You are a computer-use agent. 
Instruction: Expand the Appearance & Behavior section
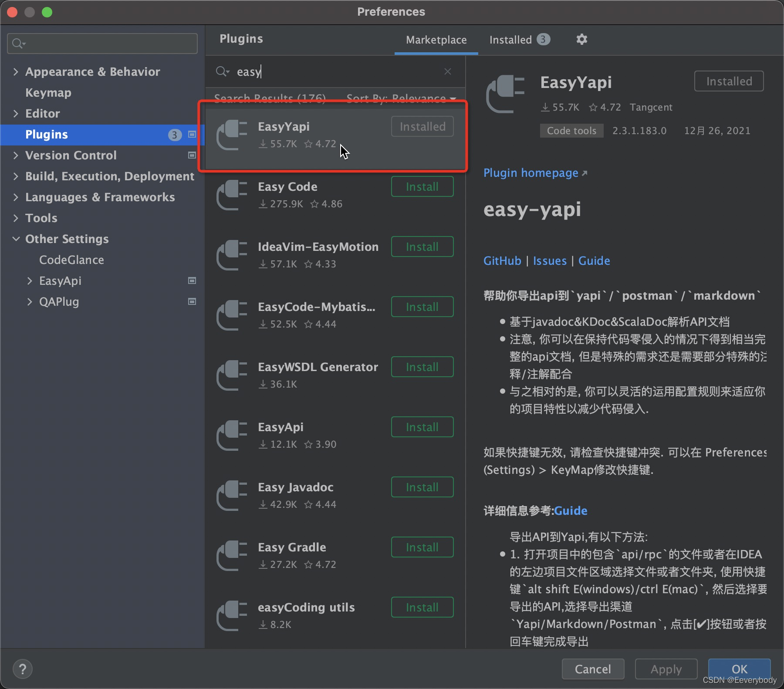(15, 71)
